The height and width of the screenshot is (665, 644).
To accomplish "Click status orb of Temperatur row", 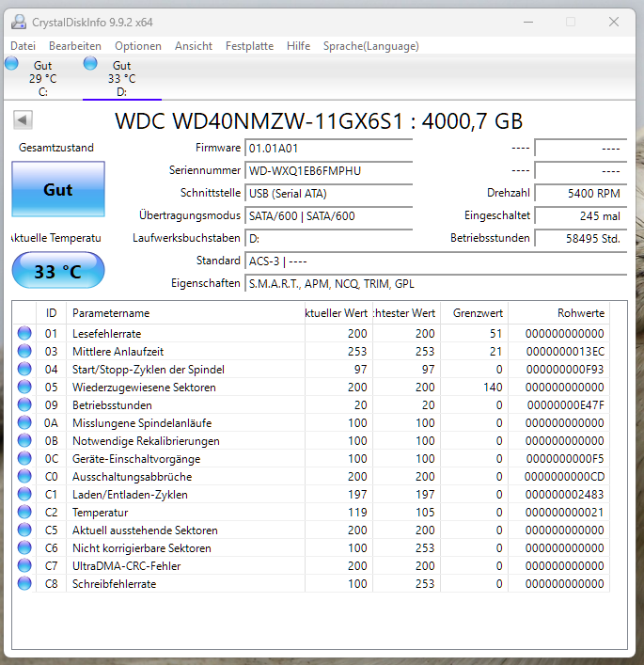I will point(24,512).
